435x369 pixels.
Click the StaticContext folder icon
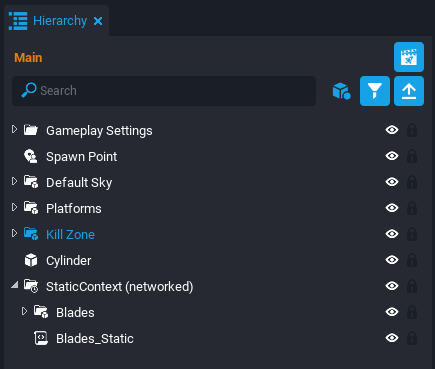[31, 286]
